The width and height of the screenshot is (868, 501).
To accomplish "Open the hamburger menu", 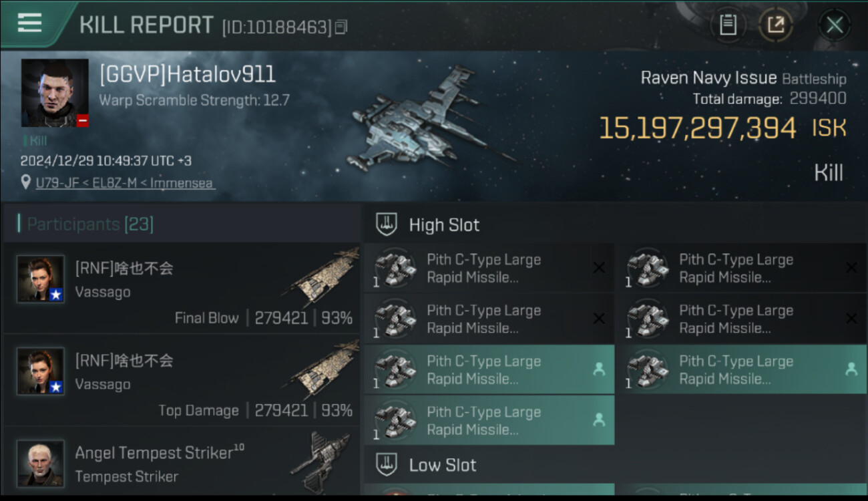I will click(x=29, y=23).
